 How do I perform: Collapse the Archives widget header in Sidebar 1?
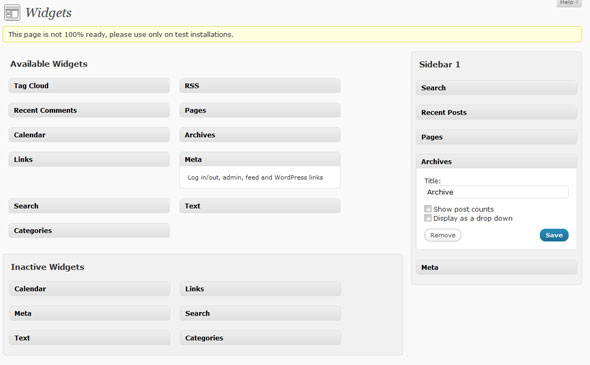(496, 161)
